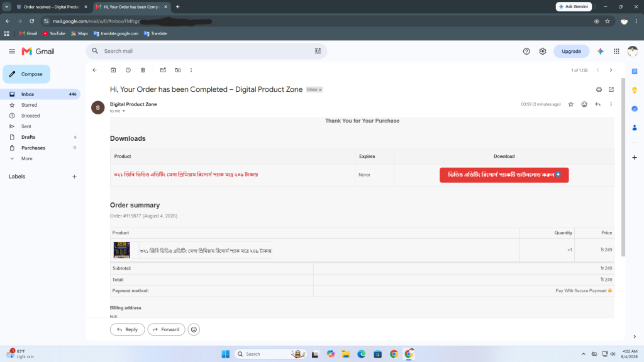
Task: Open Microsoft Edge from taskbar
Action: coord(362,354)
